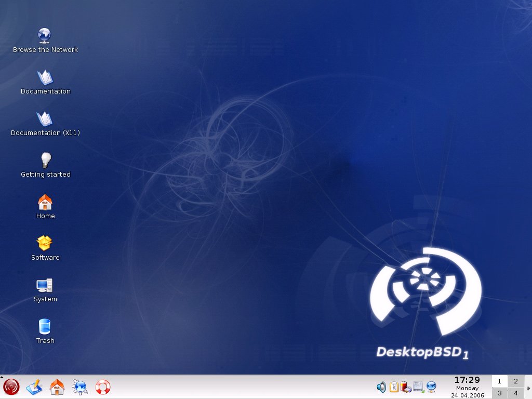The height and width of the screenshot is (399, 532).
Task: Open the Documentation (X11) desktop icon
Action: point(45,119)
